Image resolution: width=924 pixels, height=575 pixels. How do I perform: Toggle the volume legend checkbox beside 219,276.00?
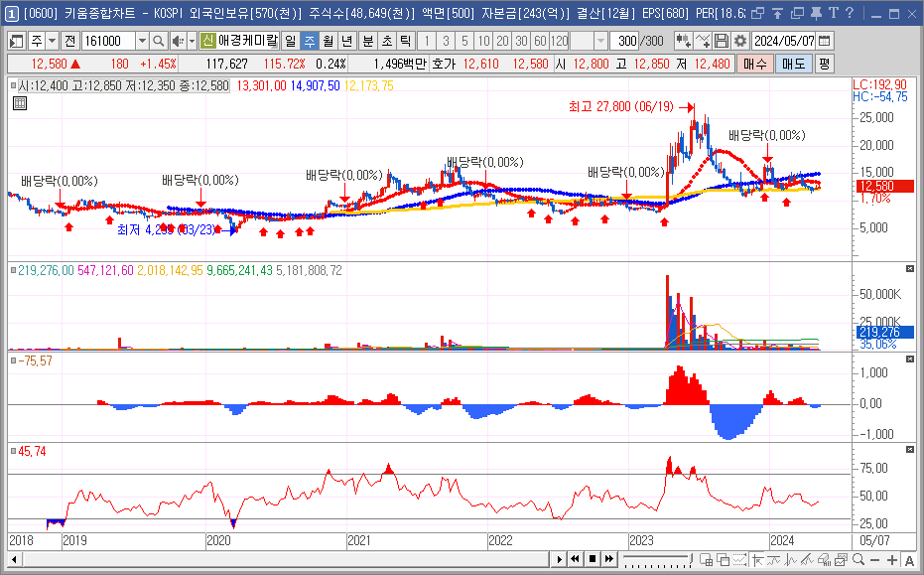[14, 270]
